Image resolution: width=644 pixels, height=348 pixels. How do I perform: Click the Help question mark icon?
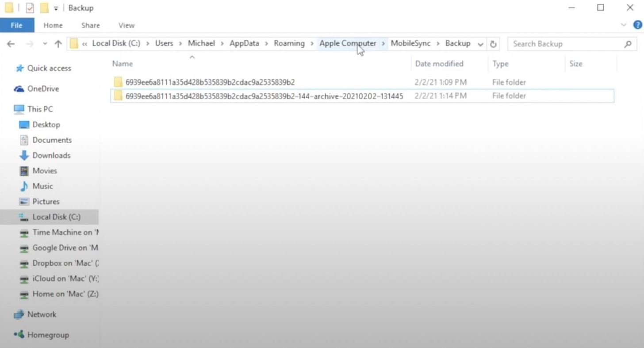coord(637,25)
